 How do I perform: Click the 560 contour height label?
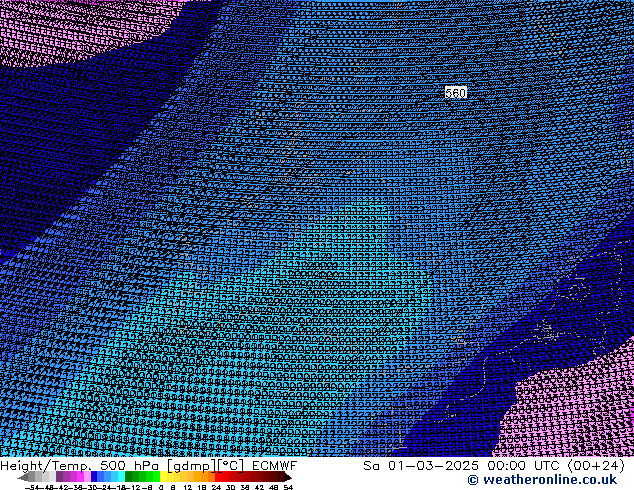[455, 93]
